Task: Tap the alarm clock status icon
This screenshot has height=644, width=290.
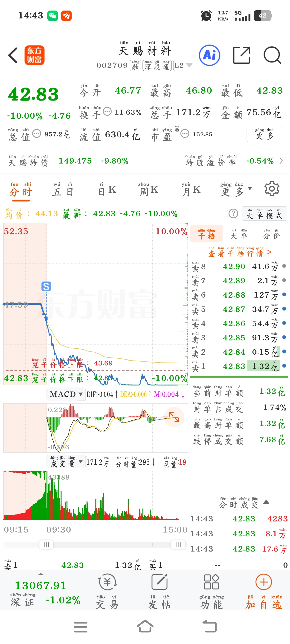Action: 206,16
